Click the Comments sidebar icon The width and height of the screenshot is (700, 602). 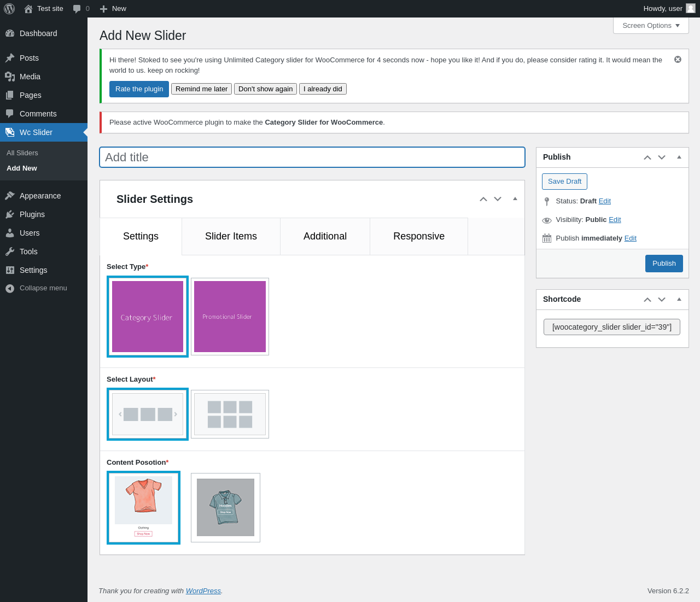click(10, 114)
